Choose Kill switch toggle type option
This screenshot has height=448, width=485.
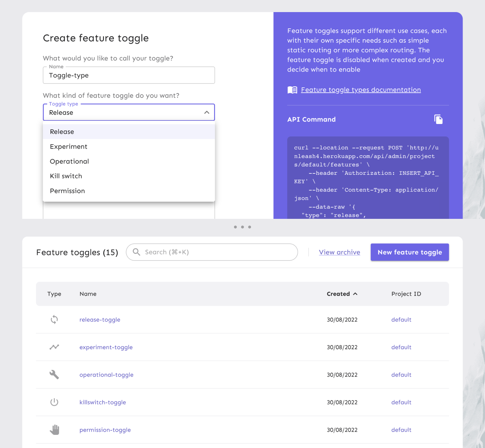click(x=129, y=176)
